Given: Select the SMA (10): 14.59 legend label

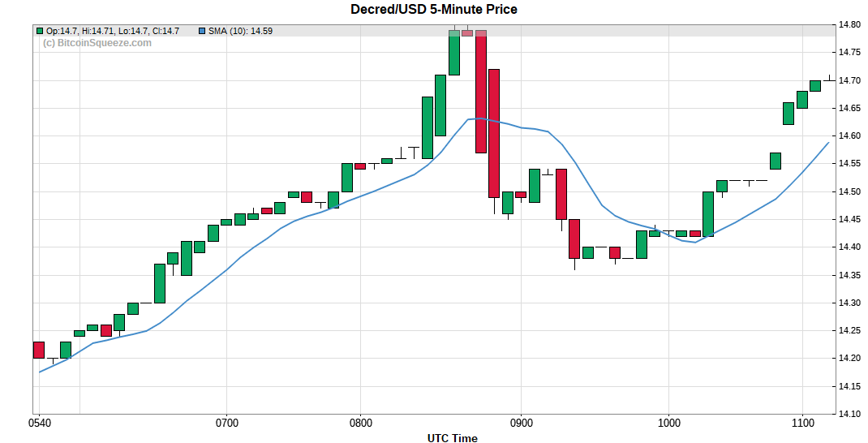Looking at the screenshot, I should coord(240,31).
